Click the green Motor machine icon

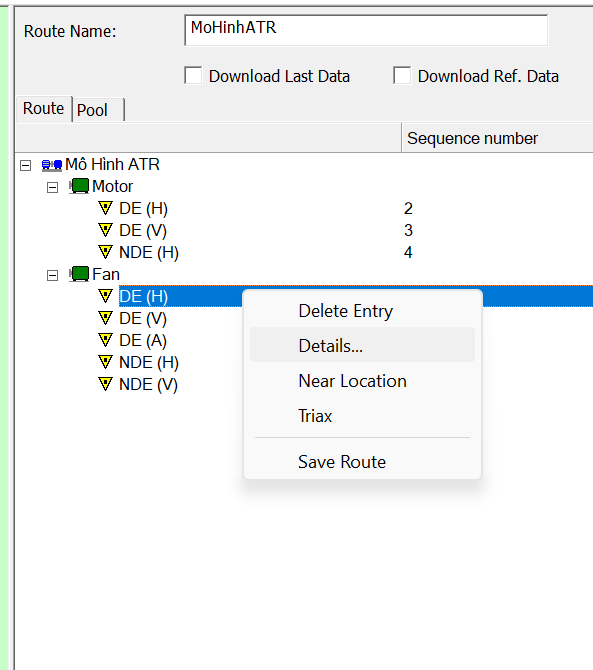[x=79, y=187]
